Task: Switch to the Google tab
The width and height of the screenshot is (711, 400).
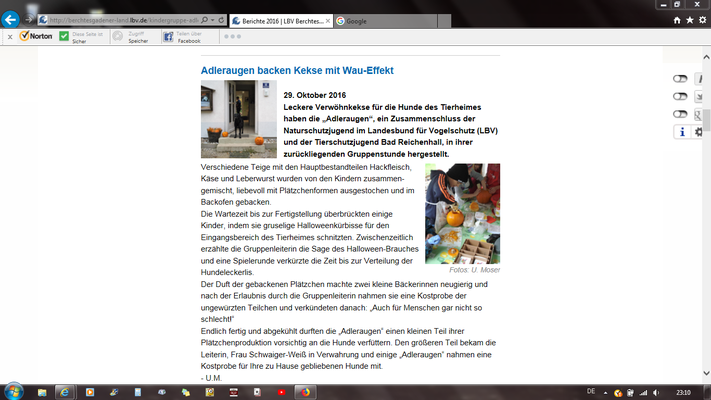Action: [x=385, y=21]
